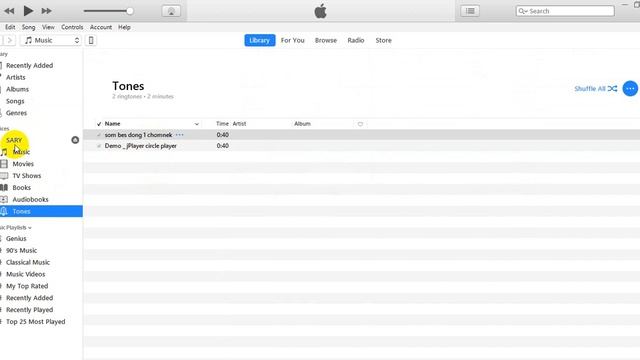Open Movies under the device

23,164
